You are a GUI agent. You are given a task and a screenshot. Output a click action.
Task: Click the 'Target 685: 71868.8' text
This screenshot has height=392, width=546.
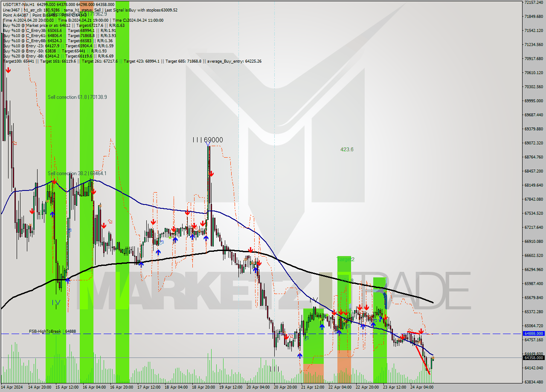pyautogui.click(x=183, y=61)
